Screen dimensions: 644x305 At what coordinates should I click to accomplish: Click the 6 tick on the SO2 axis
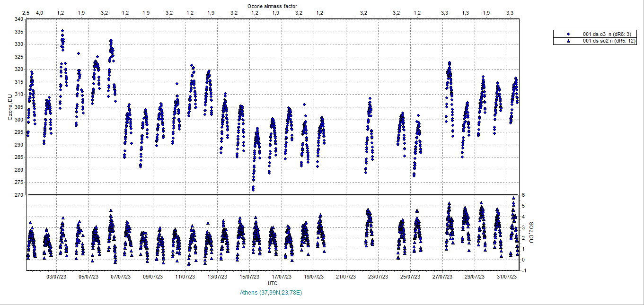click(523, 195)
